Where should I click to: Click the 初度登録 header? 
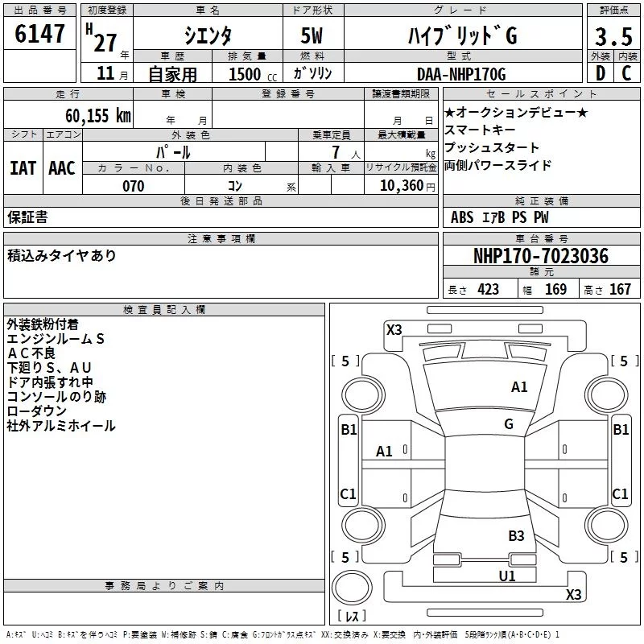click(x=107, y=10)
